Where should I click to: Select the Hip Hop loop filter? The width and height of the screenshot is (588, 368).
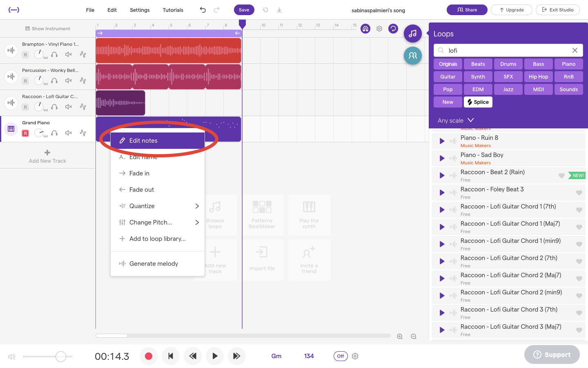tap(539, 77)
